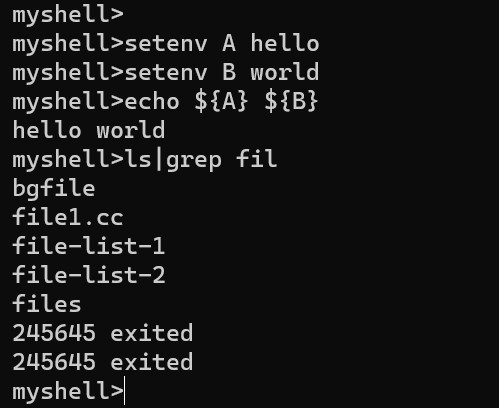Click the pipe symbol in ls|grep command

tap(159, 159)
